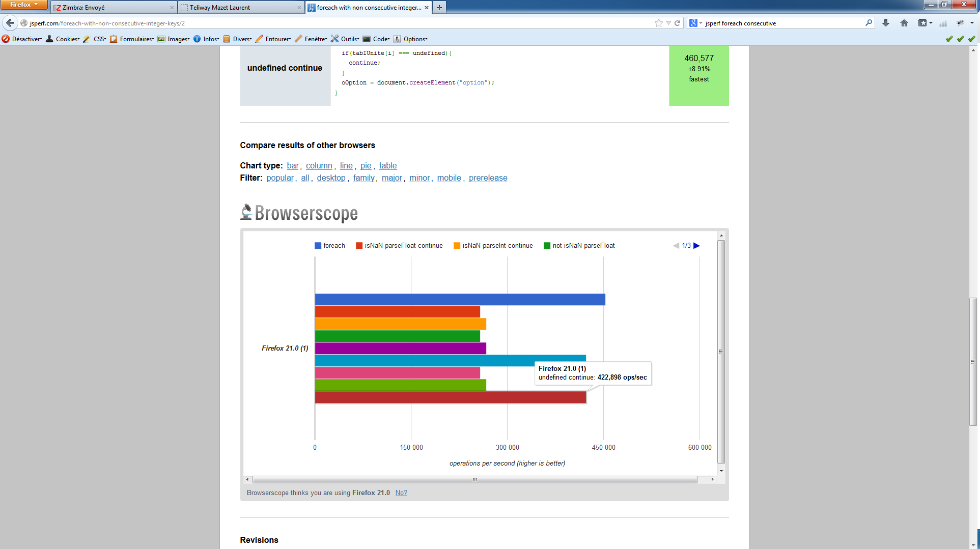Image resolution: width=980 pixels, height=549 pixels.
Task: Click the Browserscope microscope logo
Action: (x=246, y=212)
